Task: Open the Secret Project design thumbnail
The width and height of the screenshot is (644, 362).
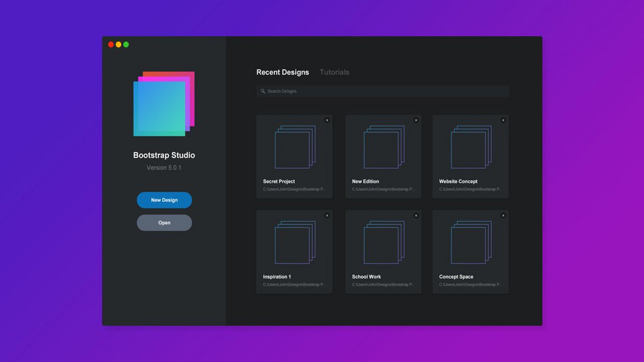Action: [x=295, y=147]
